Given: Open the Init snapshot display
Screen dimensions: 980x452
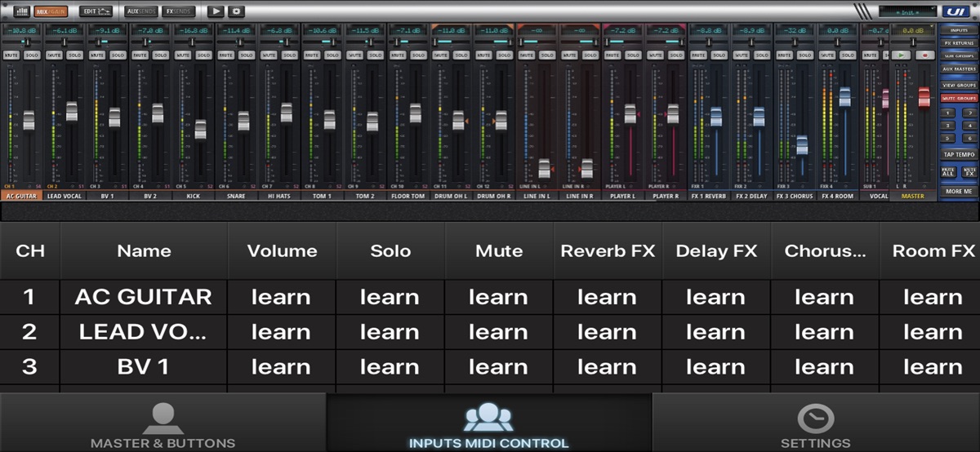Looking at the screenshot, I should [907, 11].
